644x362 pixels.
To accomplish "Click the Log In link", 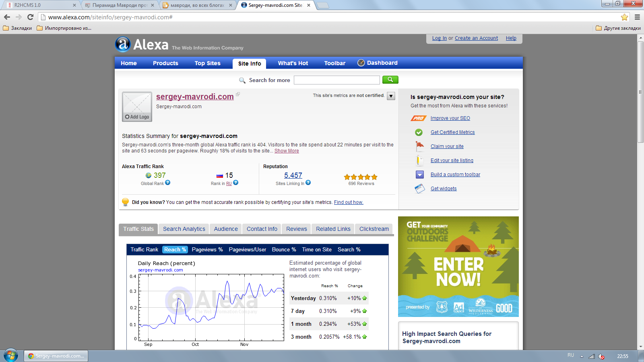I will (439, 38).
